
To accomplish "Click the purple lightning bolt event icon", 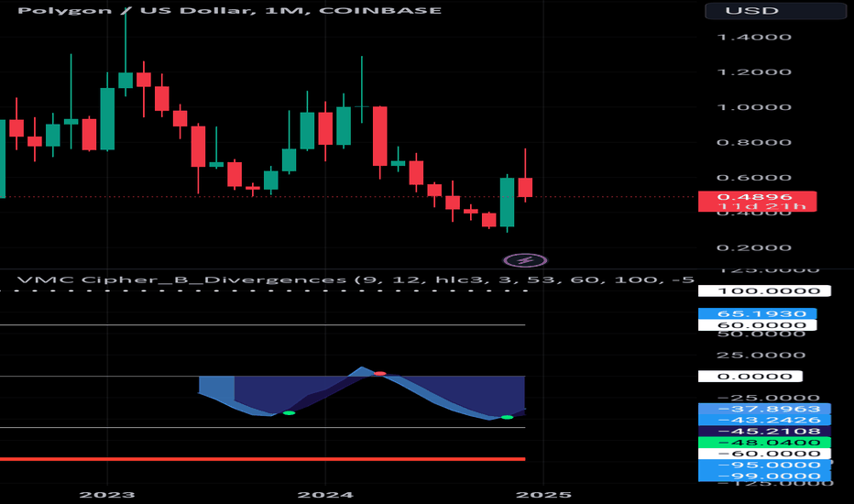I will (525, 260).
